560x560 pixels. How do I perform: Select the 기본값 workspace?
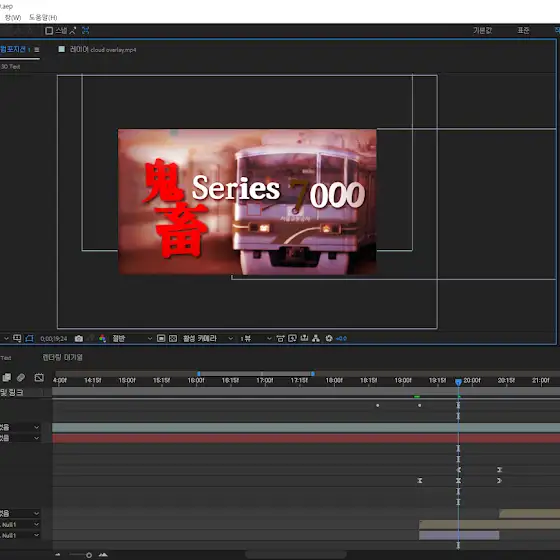click(482, 31)
